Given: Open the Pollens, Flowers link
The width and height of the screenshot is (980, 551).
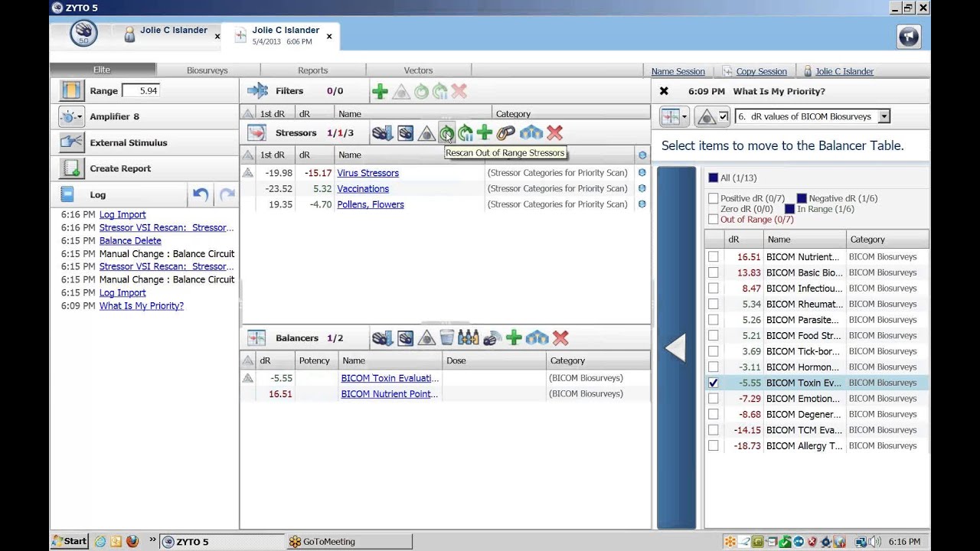Looking at the screenshot, I should [x=371, y=204].
